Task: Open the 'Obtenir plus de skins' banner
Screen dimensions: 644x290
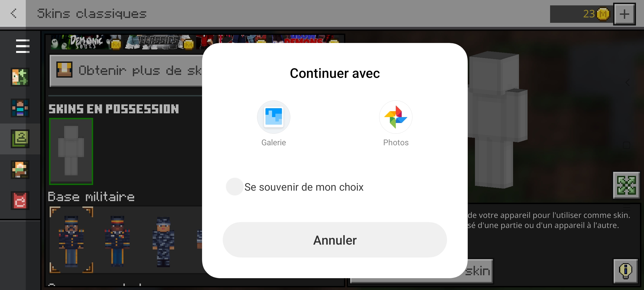Action: click(x=126, y=71)
